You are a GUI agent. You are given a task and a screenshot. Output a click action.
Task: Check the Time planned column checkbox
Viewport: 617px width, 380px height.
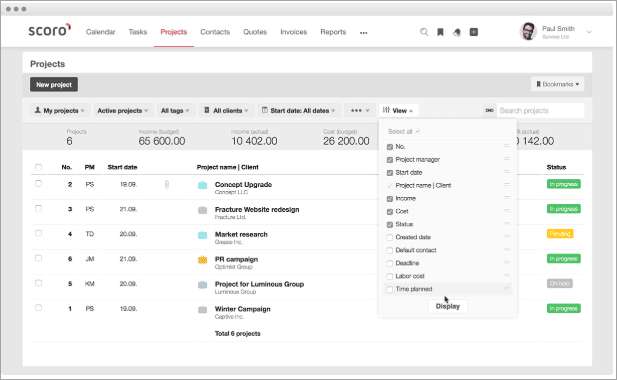click(390, 289)
